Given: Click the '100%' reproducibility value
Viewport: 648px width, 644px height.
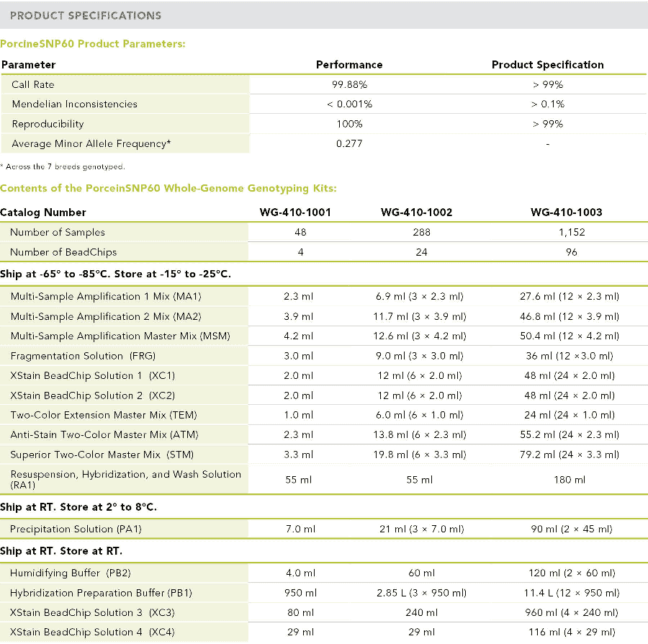Looking at the screenshot, I should tap(349, 124).
